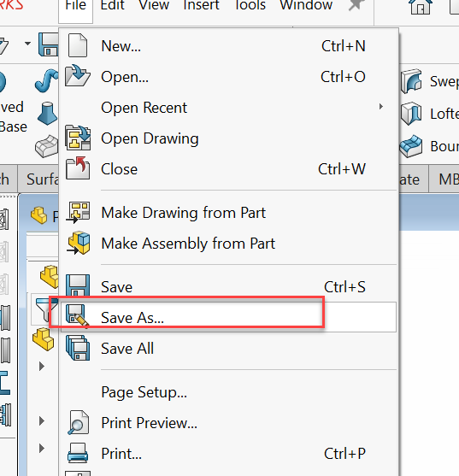Image resolution: width=459 pixels, height=476 pixels.
Task: Open the dropdown arrow beside toolbar save
Action: 27,44
